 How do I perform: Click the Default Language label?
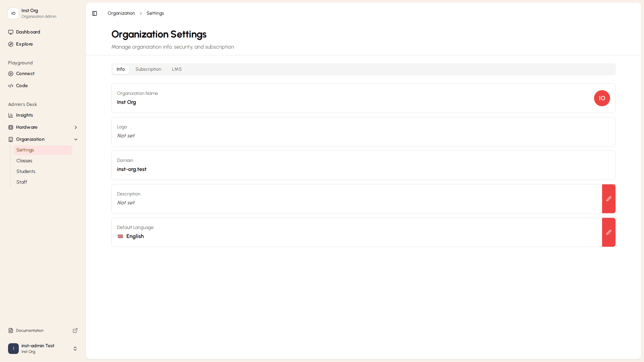click(135, 228)
